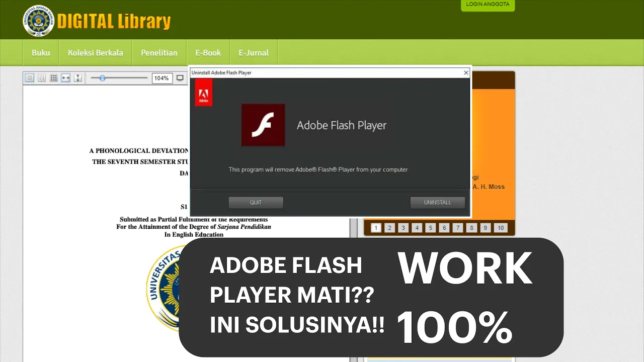Toggle fit-to-width icon
The image size is (644, 362).
pos(66,78)
